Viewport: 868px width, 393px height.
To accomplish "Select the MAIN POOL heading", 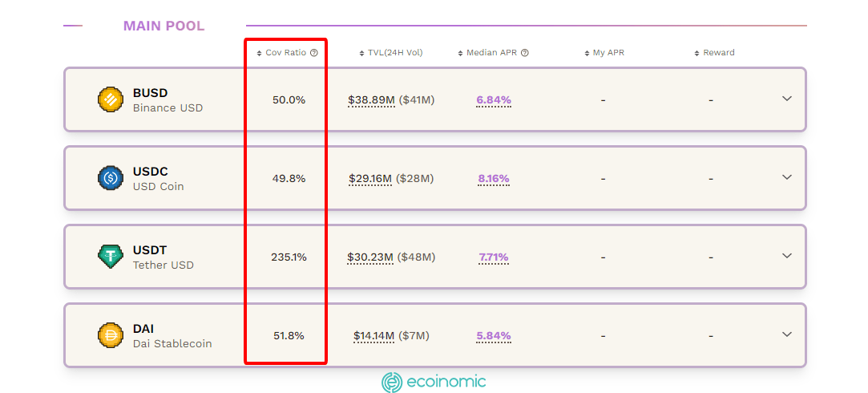I will [164, 26].
